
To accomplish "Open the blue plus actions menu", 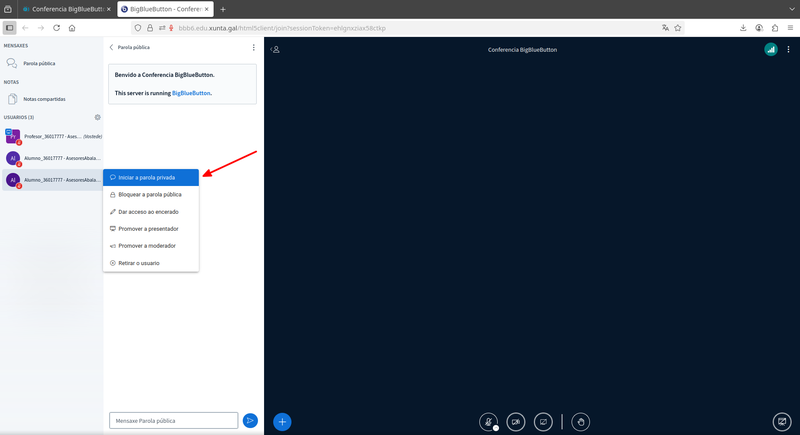I will click(283, 422).
